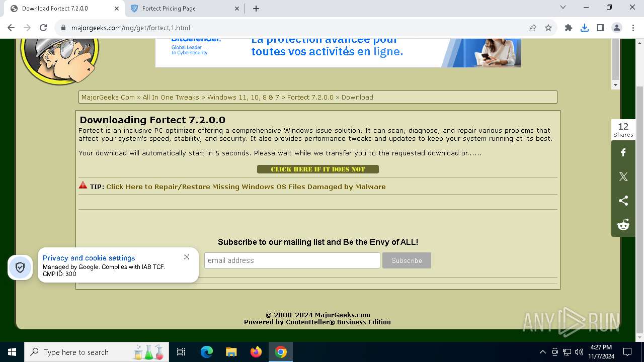Screen dimensions: 644x362
Task: Go back to previous page
Action: pyautogui.click(x=11, y=28)
